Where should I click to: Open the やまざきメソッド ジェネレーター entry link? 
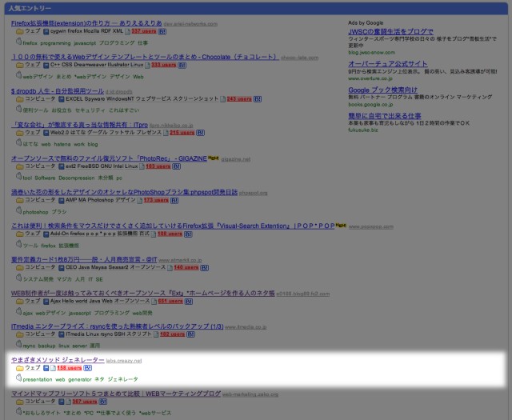tap(58, 360)
